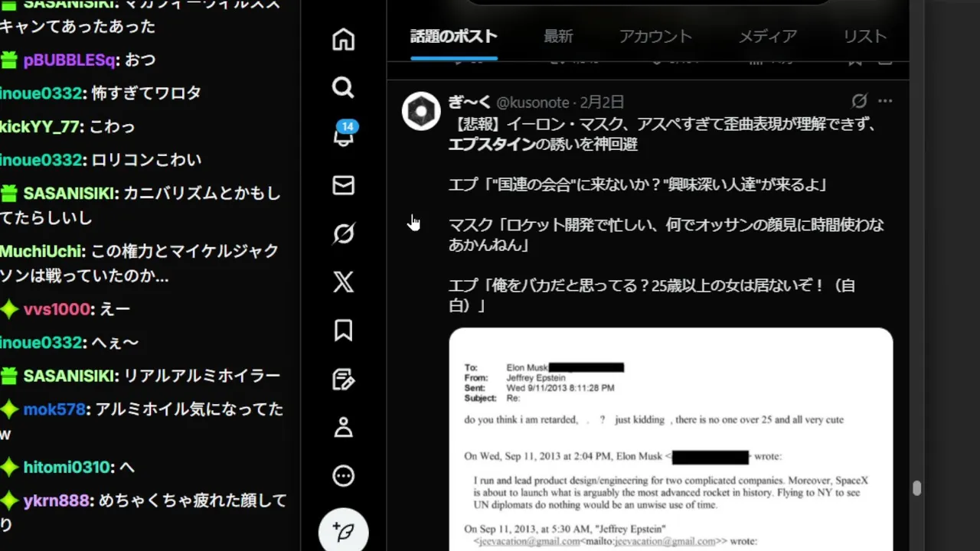Go to the X Home feed
This screenshot has height=551, width=980.
(343, 39)
